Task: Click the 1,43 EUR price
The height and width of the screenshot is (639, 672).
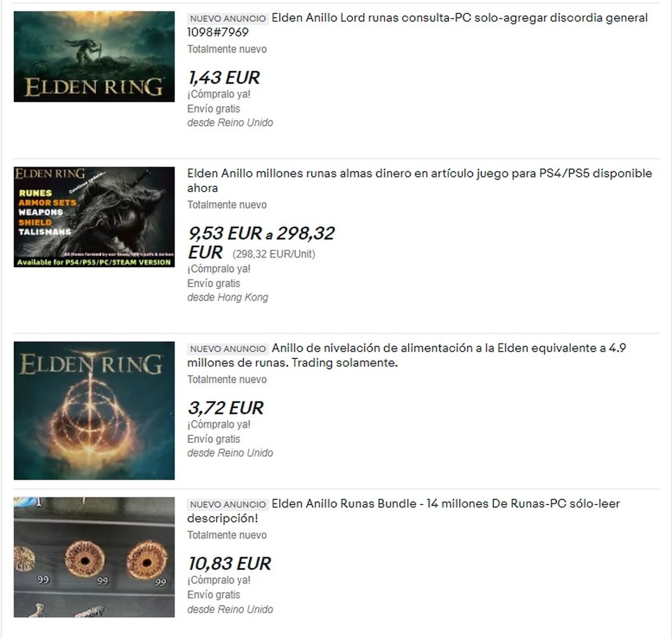Action: coord(224,77)
